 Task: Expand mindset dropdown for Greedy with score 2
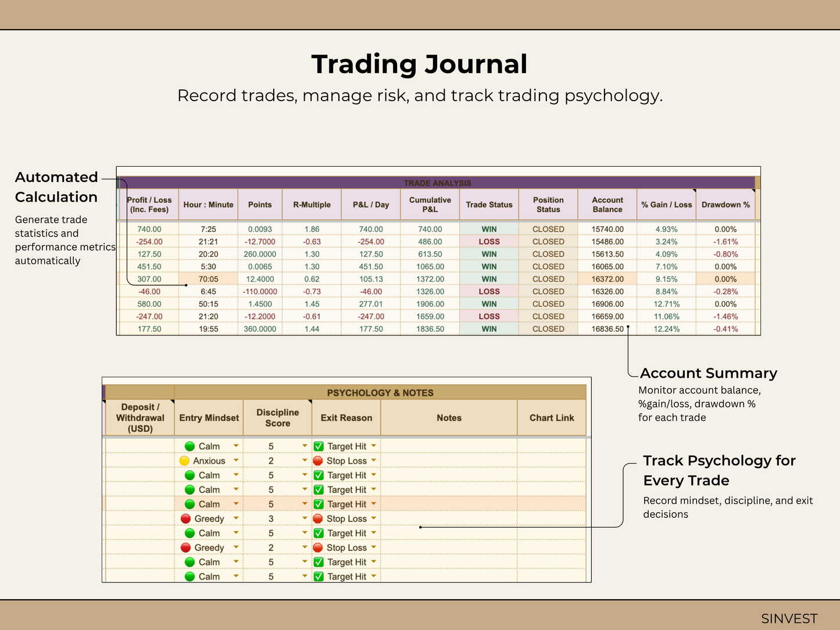[x=236, y=547]
